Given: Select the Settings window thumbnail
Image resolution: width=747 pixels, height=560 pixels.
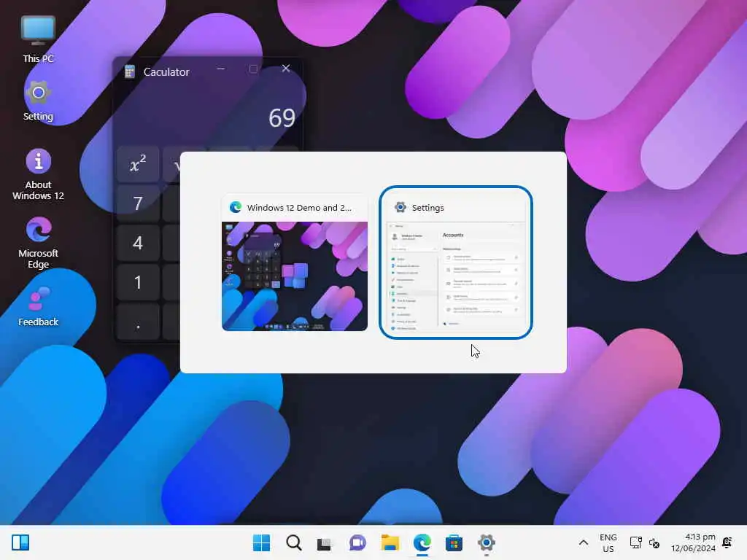Looking at the screenshot, I should coord(455,262).
